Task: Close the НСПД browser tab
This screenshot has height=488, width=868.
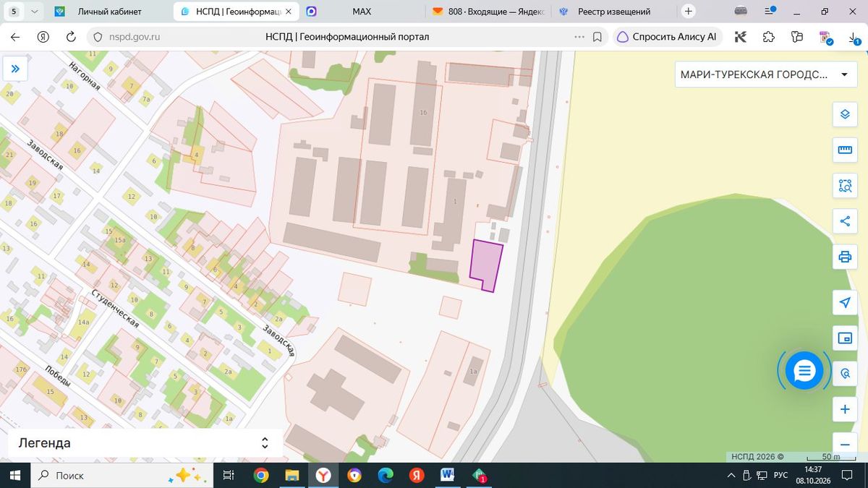Action: coord(289,12)
